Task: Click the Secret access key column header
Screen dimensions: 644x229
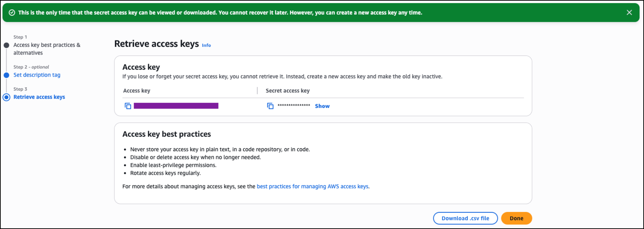Action: tap(288, 91)
